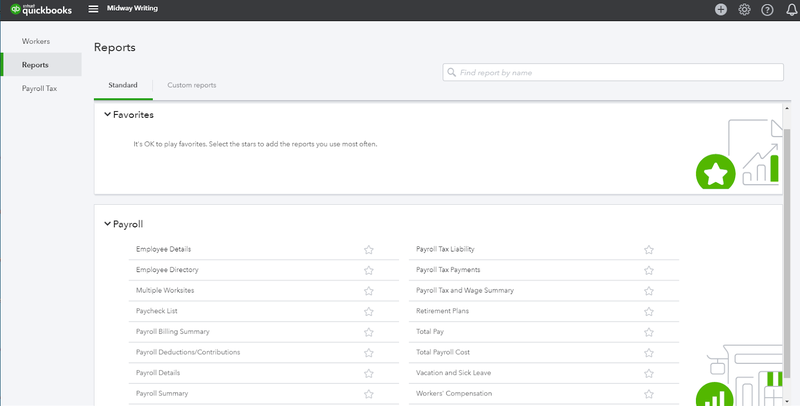800x406 pixels.
Task: Star the Total Pay report
Action: coord(649,332)
